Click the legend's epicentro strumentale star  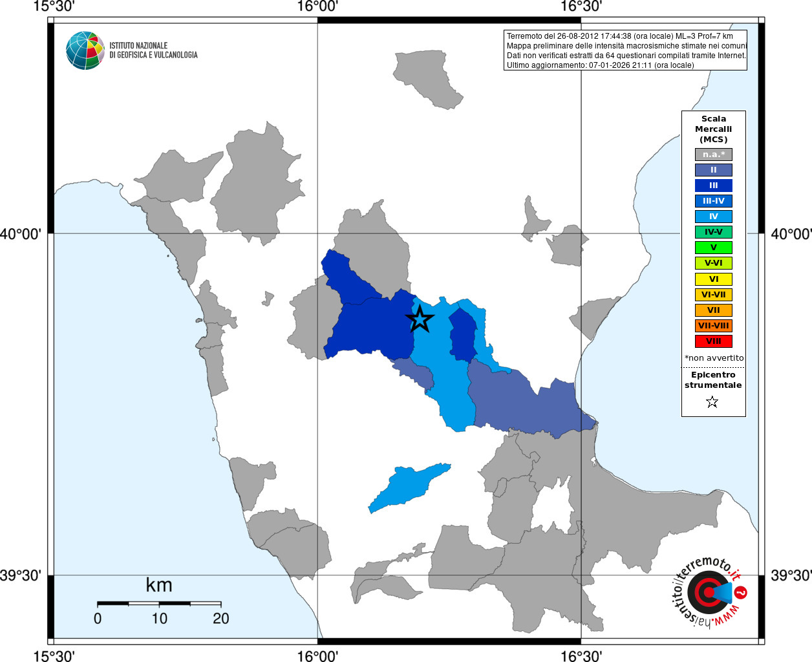[712, 402]
